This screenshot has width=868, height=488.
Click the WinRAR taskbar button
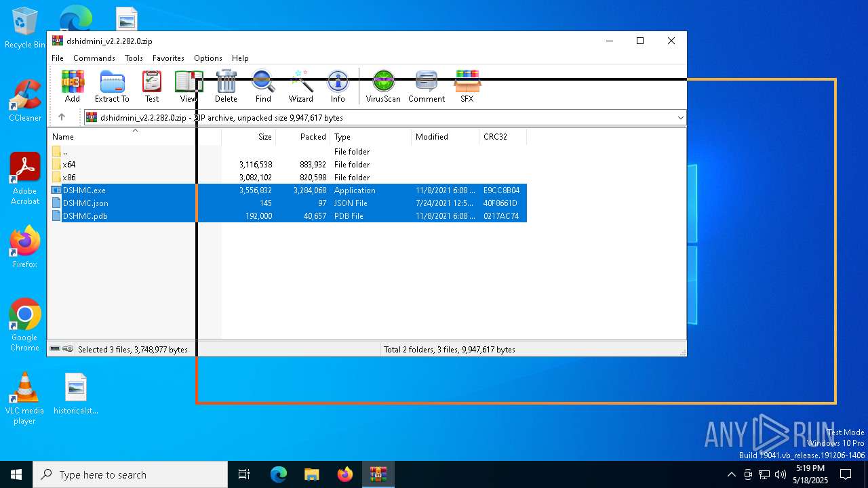(378, 474)
